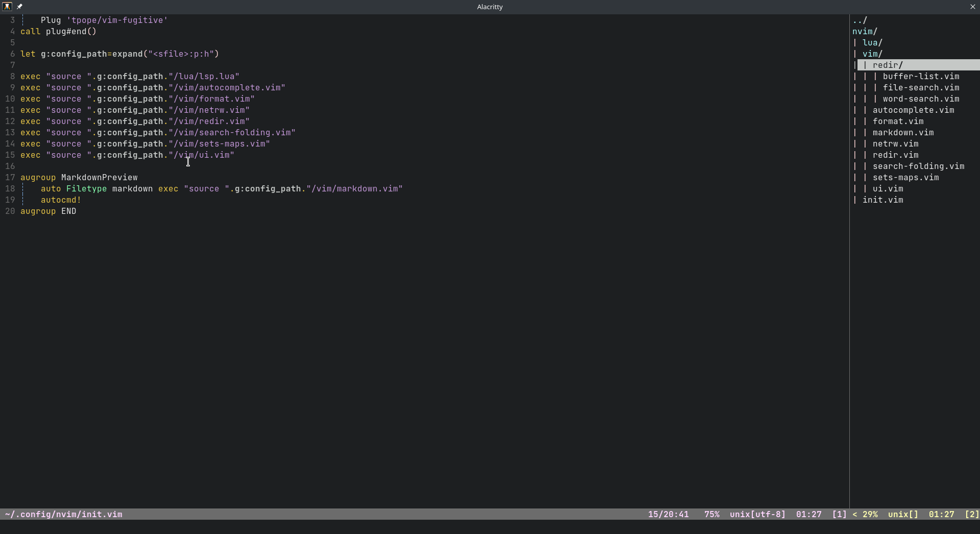Click line number 7 in gutter
The width and height of the screenshot is (980, 534).
(13, 65)
